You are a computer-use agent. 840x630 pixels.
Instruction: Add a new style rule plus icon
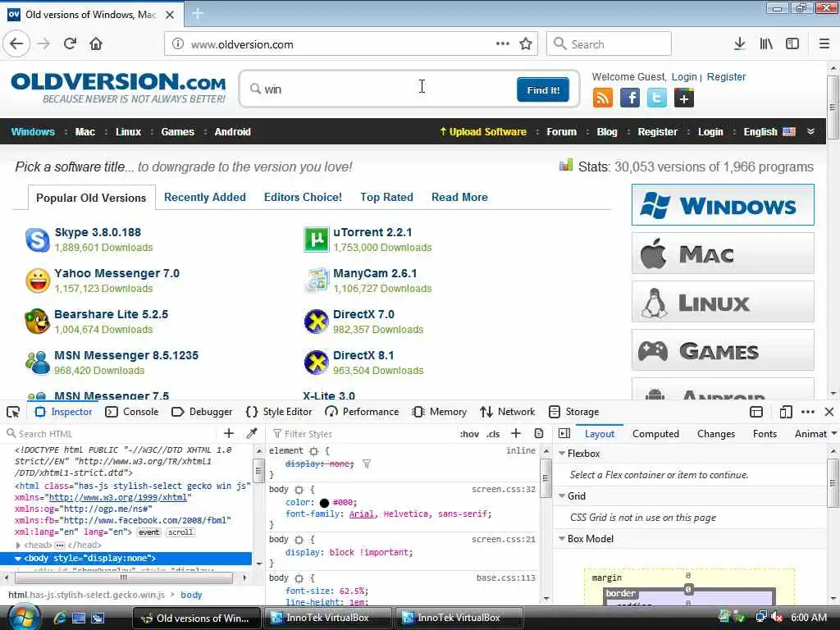pyautogui.click(x=516, y=433)
